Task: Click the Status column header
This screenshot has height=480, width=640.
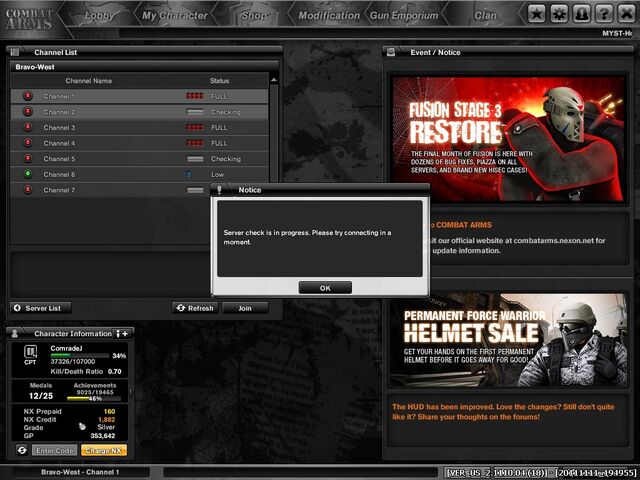Action: [x=219, y=80]
